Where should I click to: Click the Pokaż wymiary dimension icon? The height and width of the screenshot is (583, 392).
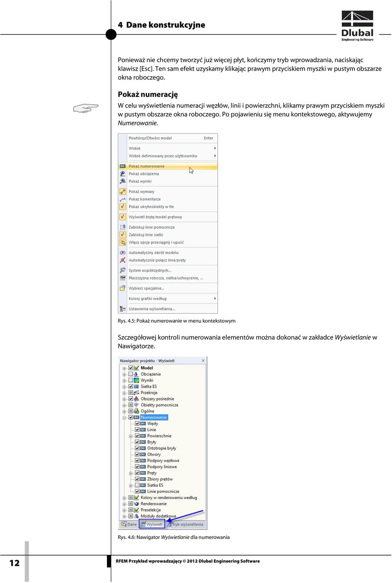pyautogui.click(x=122, y=192)
